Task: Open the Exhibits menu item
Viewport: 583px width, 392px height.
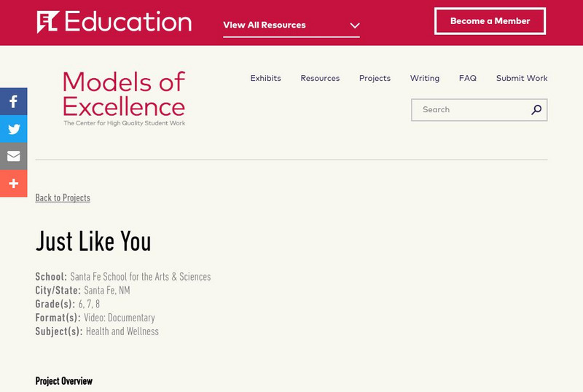Action: click(x=265, y=79)
